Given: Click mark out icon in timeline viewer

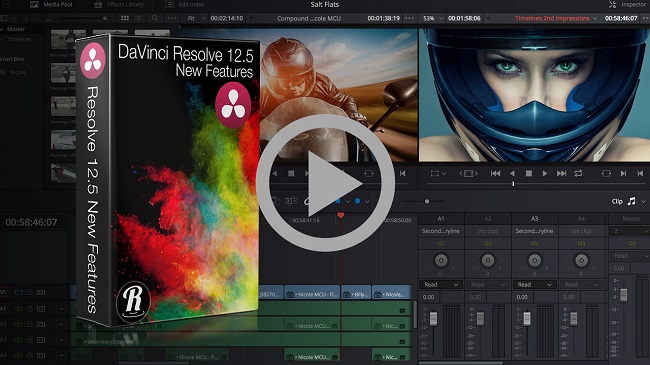Looking at the screenshot, I should point(640,173).
